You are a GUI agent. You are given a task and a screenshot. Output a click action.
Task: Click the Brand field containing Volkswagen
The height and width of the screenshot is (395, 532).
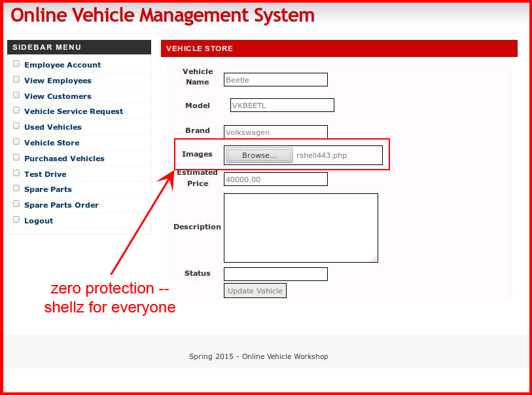[x=276, y=132]
